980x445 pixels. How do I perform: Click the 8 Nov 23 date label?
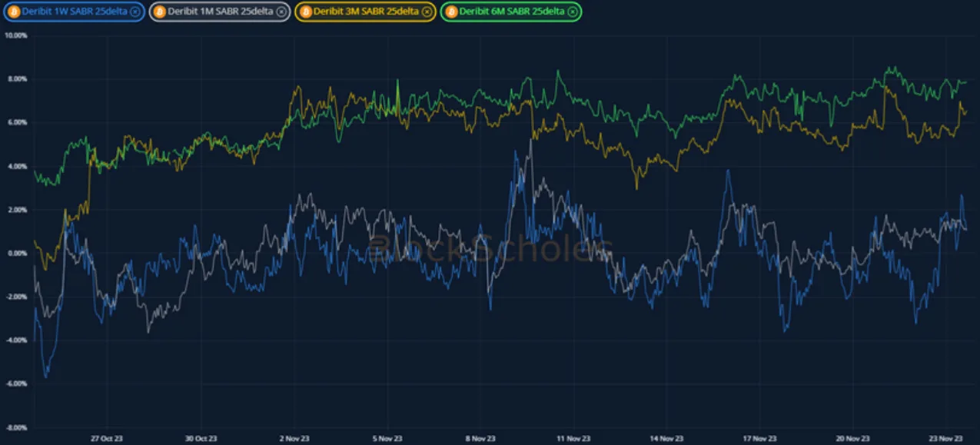[480, 438]
